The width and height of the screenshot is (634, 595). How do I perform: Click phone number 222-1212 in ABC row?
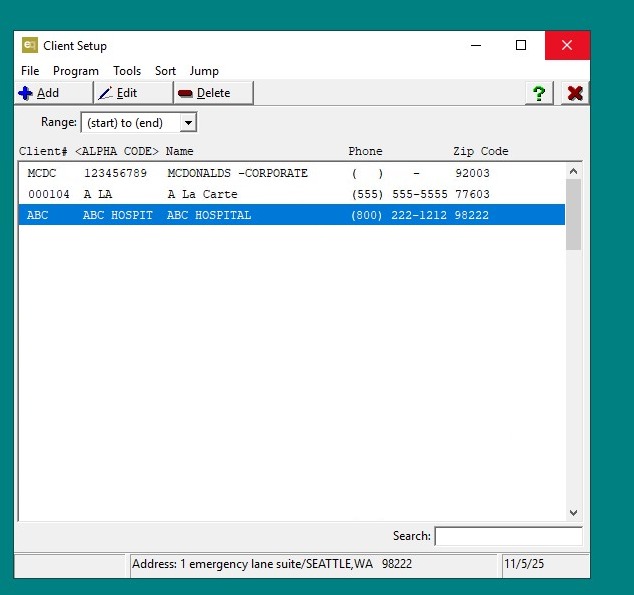tap(419, 215)
